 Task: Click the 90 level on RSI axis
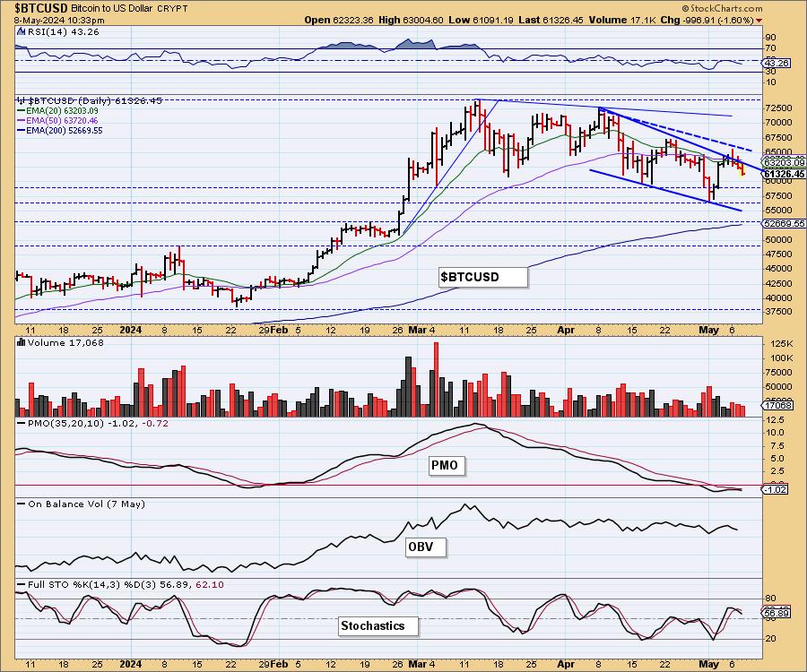pyautogui.click(x=771, y=37)
